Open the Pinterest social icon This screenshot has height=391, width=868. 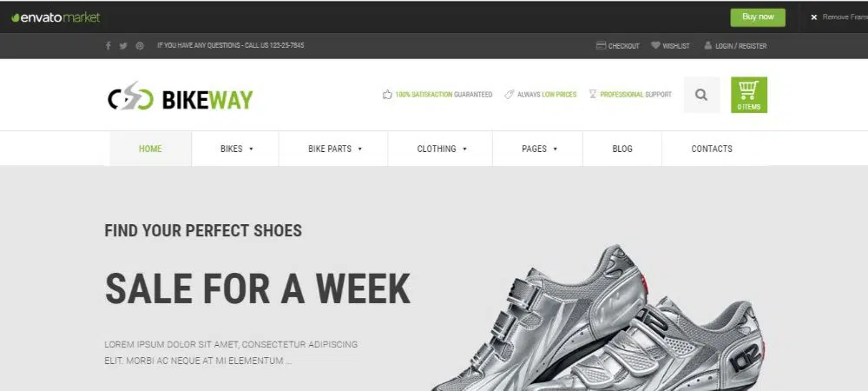140,46
